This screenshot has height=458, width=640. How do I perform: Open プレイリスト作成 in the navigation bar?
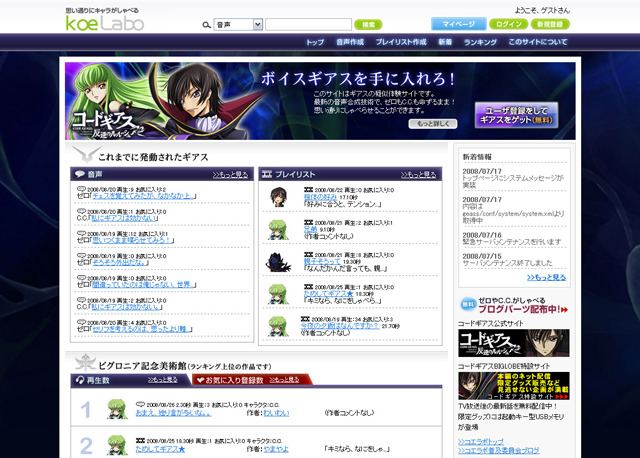tap(401, 42)
